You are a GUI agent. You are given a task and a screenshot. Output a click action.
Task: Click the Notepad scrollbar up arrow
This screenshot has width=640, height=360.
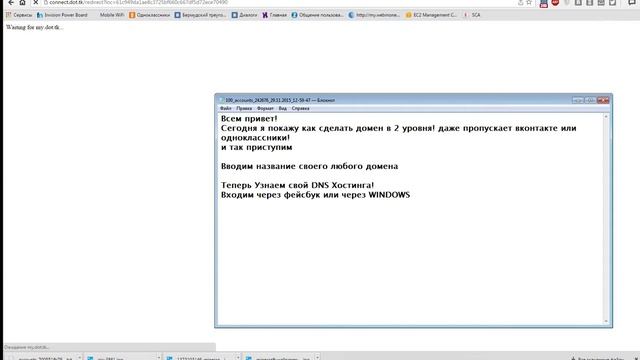(606, 117)
